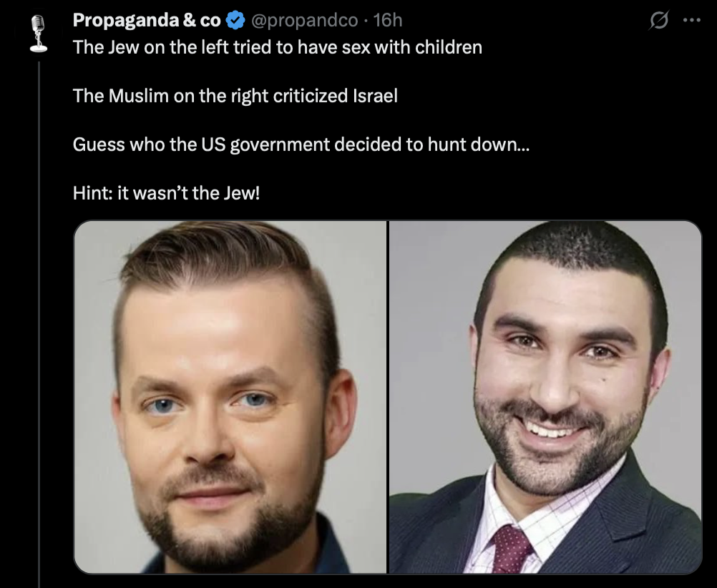Screen dimensions: 717x588
Task: Open the right photo of the man in a suit
Action: [545, 397]
